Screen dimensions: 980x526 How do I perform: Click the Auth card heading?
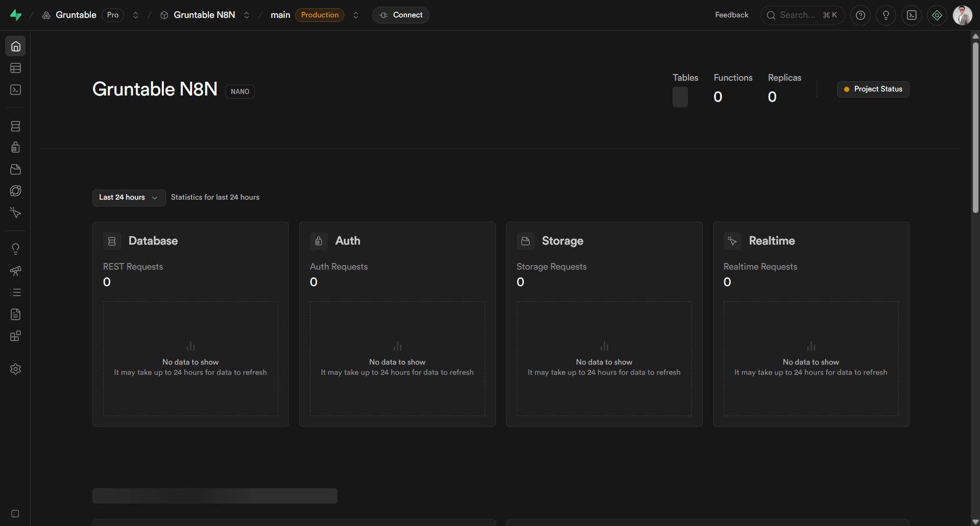click(348, 241)
